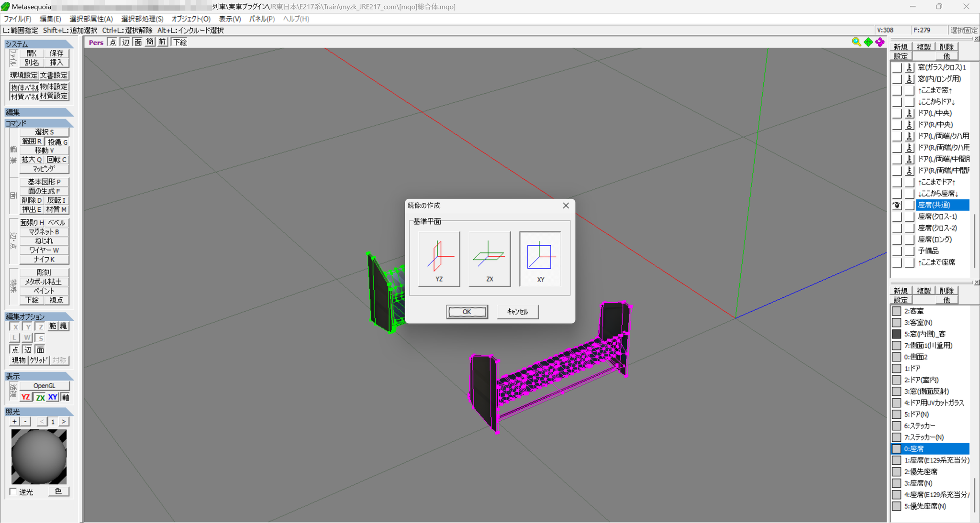Open the オブジェクト(O) menu
This screenshot has height=523, width=980.
(x=191, y=19)
